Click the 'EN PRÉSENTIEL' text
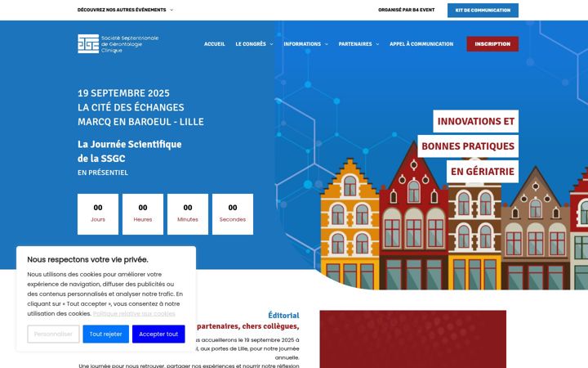Viewport: 588px width, 368px height. (x=103, y=173)
